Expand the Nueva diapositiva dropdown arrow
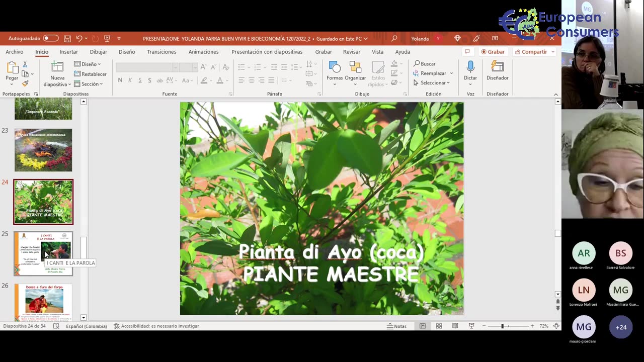This screenshot has width=644, height=362. click(69, 84)
